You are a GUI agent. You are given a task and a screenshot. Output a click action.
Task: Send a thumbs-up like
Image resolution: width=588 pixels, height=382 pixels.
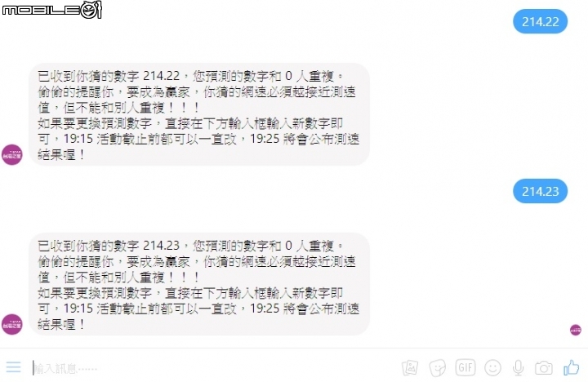(x=572, y=367)
